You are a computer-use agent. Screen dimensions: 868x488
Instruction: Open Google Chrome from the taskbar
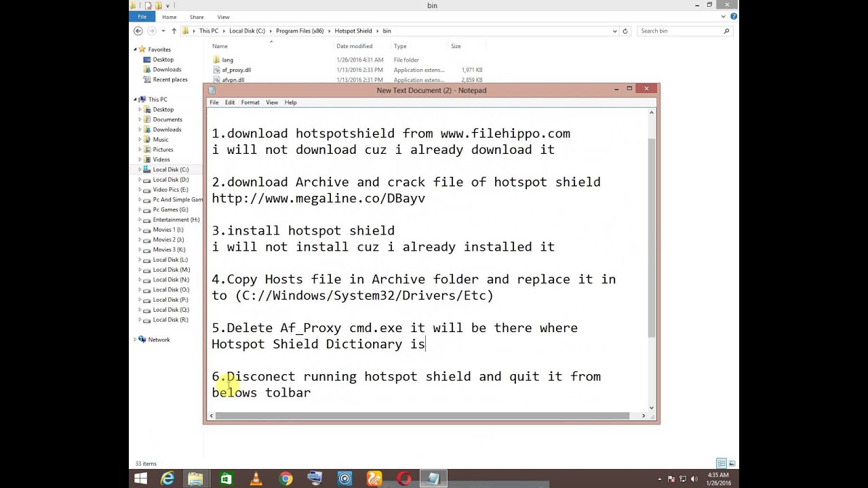(285, 479)
